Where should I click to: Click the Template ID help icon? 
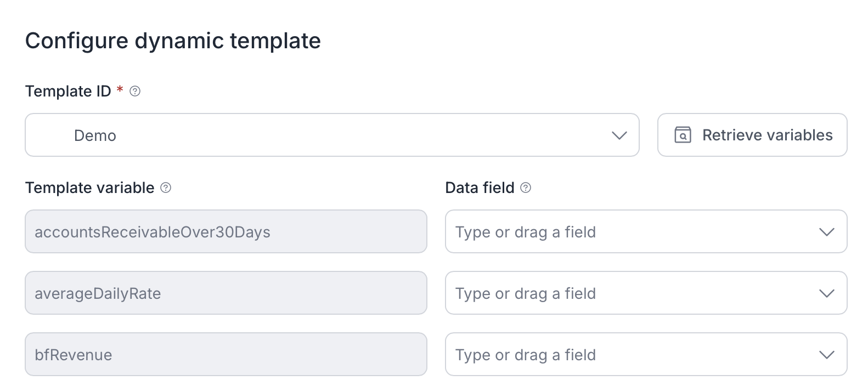(x=135, y=92)
